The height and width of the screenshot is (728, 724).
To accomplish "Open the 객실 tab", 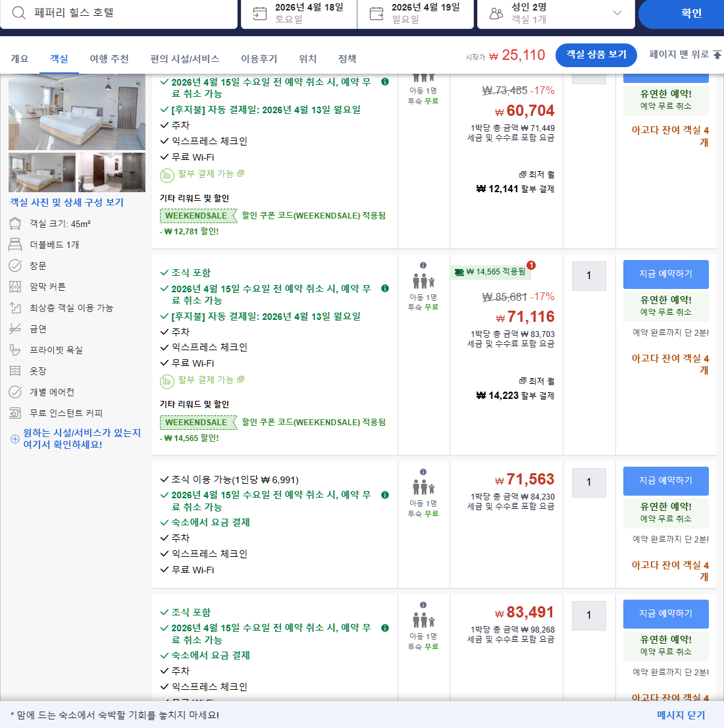I will tap(59, 59).
